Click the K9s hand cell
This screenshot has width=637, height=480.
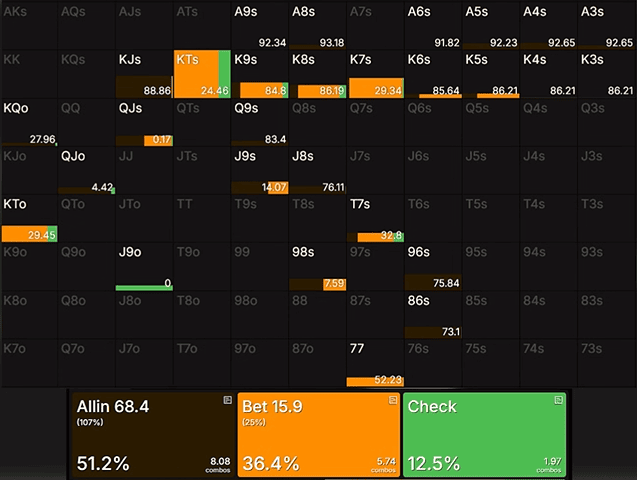pos(260,74)
